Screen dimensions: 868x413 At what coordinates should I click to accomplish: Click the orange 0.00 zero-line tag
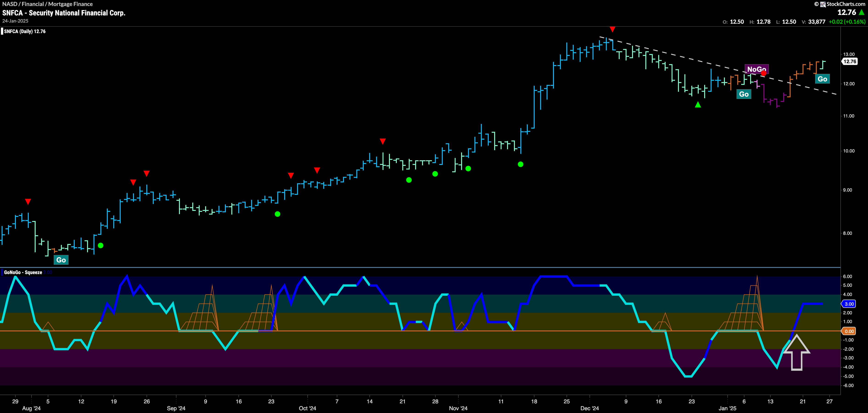point(849,331)
